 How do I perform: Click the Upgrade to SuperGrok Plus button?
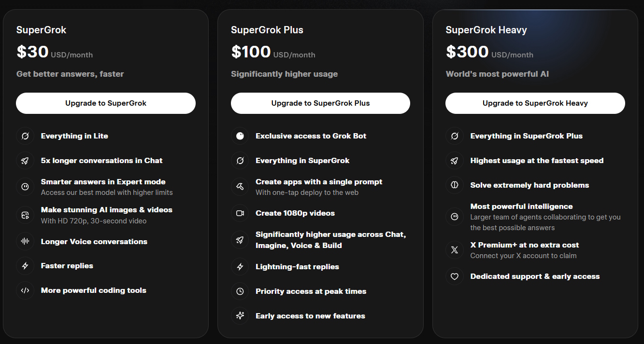[320, 103]
